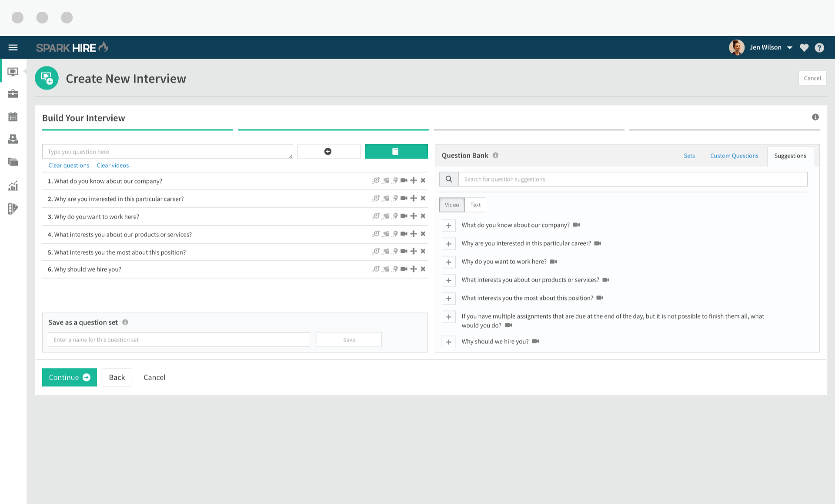
Task: Add 'Why do you want to work here?' suggestion
Action: click(x=449, y=262)
